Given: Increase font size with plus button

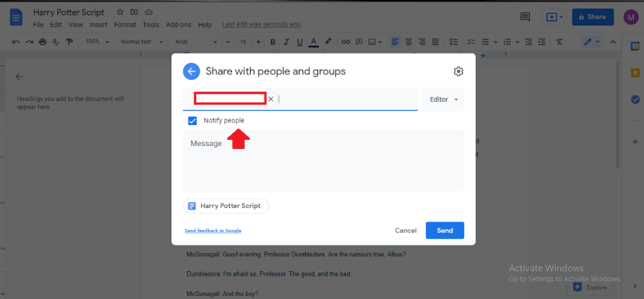Looking at the screenshot, I should pyautogui.click(x=258, y=42).
